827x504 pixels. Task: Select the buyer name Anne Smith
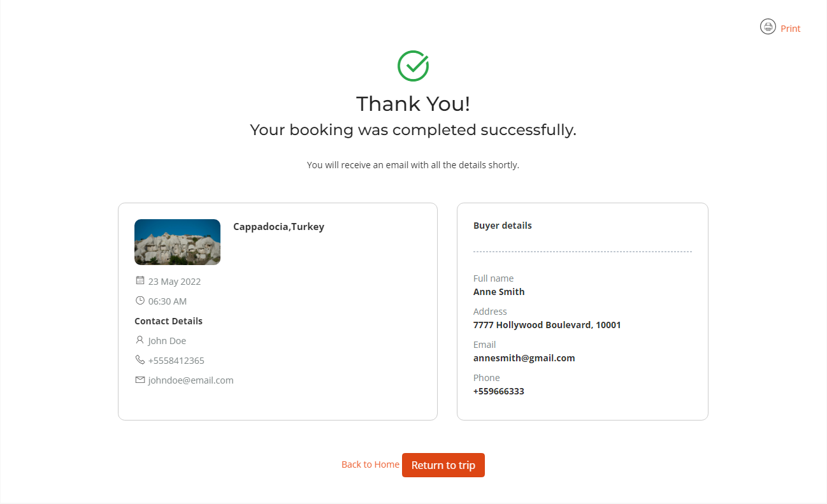(499, 292)
